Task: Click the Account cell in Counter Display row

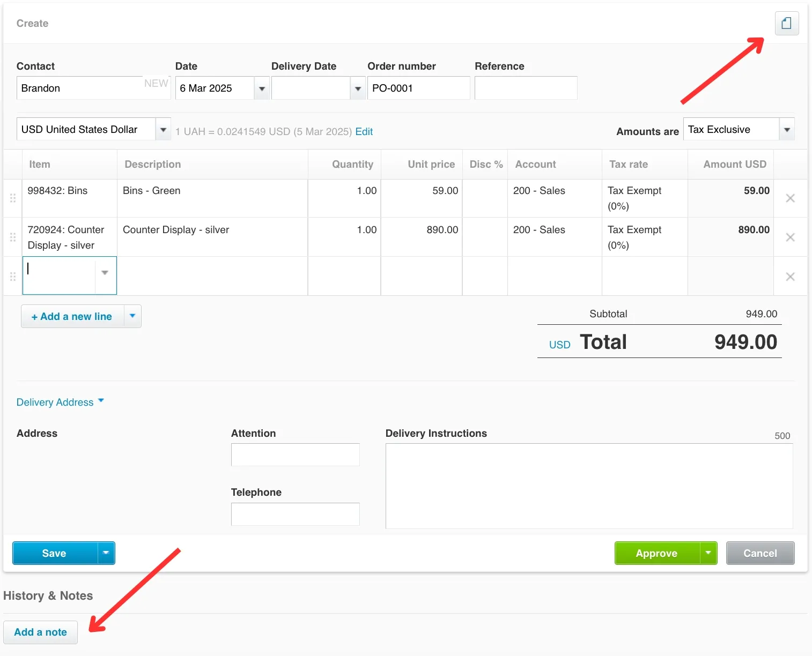Action: click(x=555, y=237)
